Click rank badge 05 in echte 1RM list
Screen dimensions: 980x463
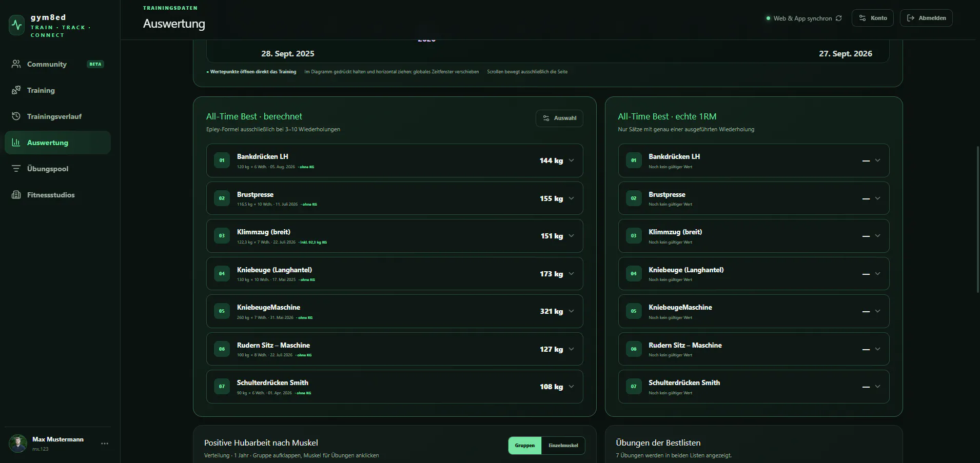[x=634, y=311]
